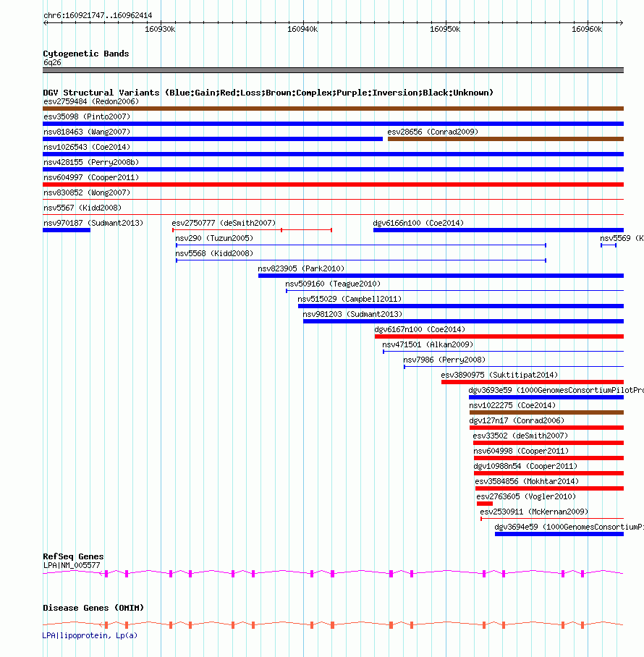Click the nsv604997 (Cooper2011) red loss bar
The height and width of the screenshot is (657, 644).
333,185
